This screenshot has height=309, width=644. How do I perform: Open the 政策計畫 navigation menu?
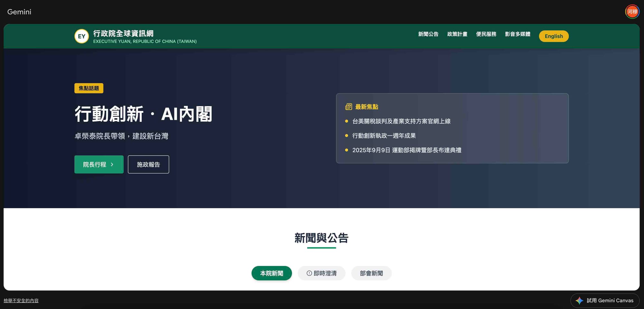pyautogui.click(x=457, y=34)
